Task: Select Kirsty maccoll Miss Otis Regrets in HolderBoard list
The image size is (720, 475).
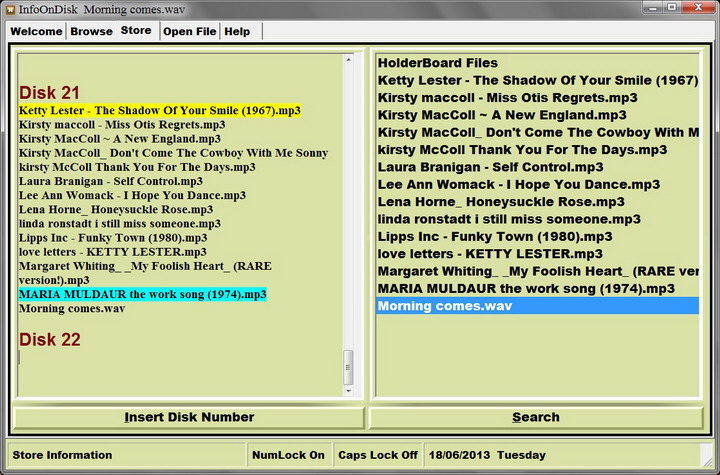Action: pos(537,98)
